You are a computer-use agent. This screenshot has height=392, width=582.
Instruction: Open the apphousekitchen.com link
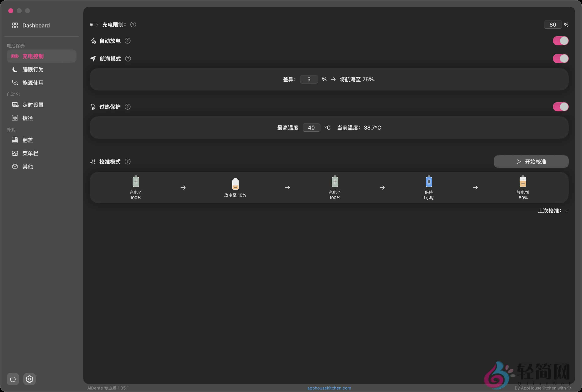click(329, 388)
